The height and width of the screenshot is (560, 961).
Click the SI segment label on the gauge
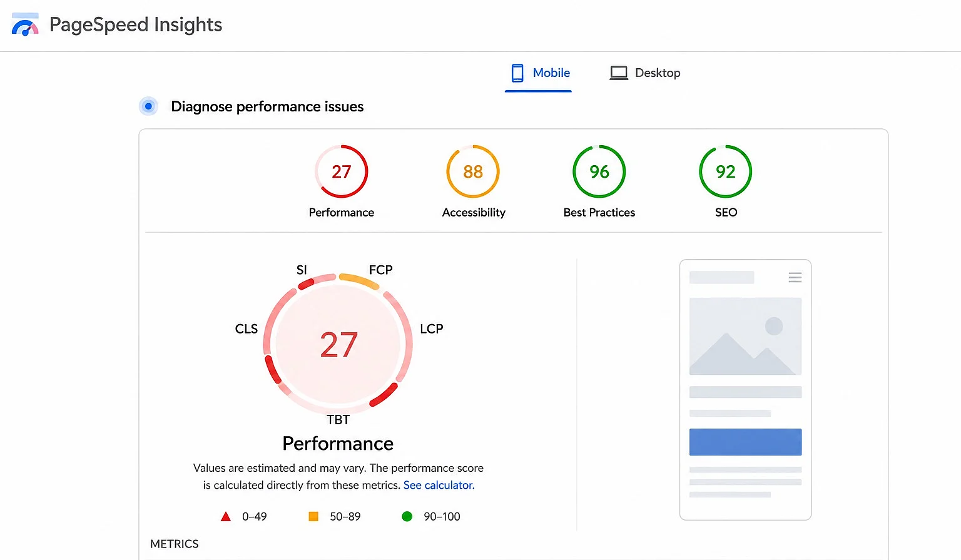[302, 270]
